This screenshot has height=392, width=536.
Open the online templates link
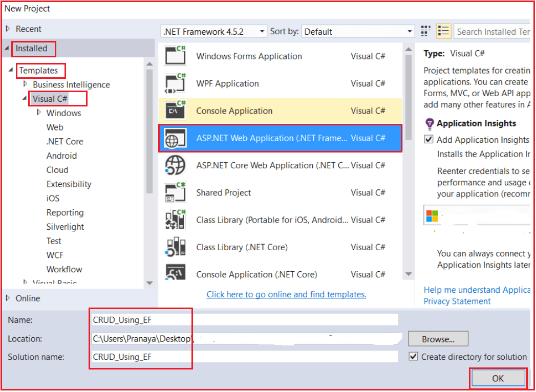click(x=286, y=294)
